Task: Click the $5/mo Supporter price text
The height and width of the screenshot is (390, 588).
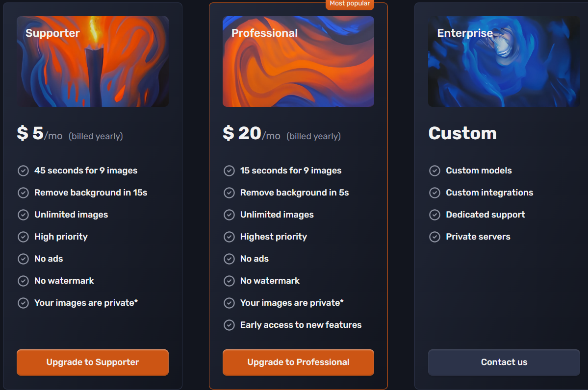Action: click(x=40, y=134)
